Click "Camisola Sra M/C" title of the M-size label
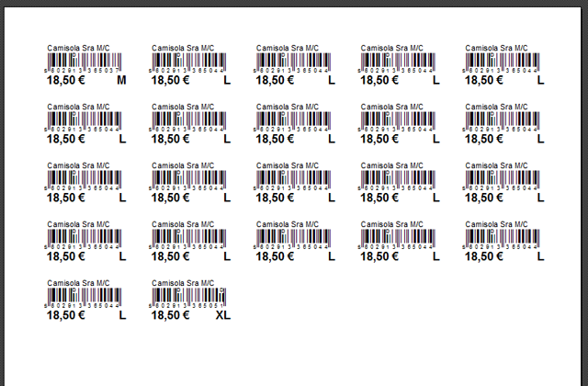Viewport: 588px width, 386px height. [x=78, y=48]
